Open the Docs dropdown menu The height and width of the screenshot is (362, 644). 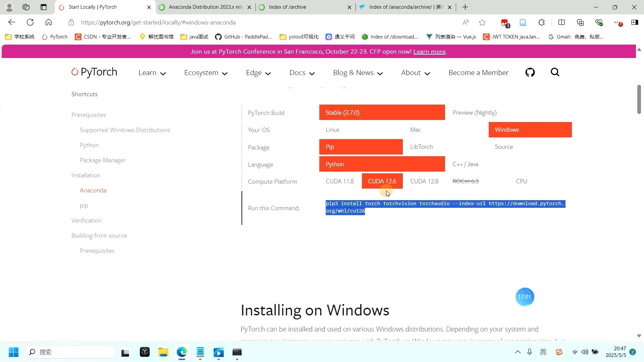(302, 73)
